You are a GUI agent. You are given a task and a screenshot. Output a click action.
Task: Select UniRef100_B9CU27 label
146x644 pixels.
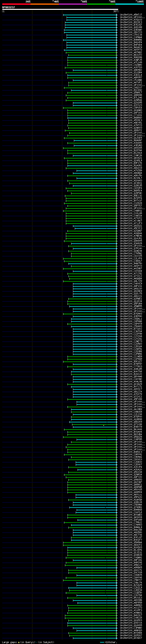(131, 361)
